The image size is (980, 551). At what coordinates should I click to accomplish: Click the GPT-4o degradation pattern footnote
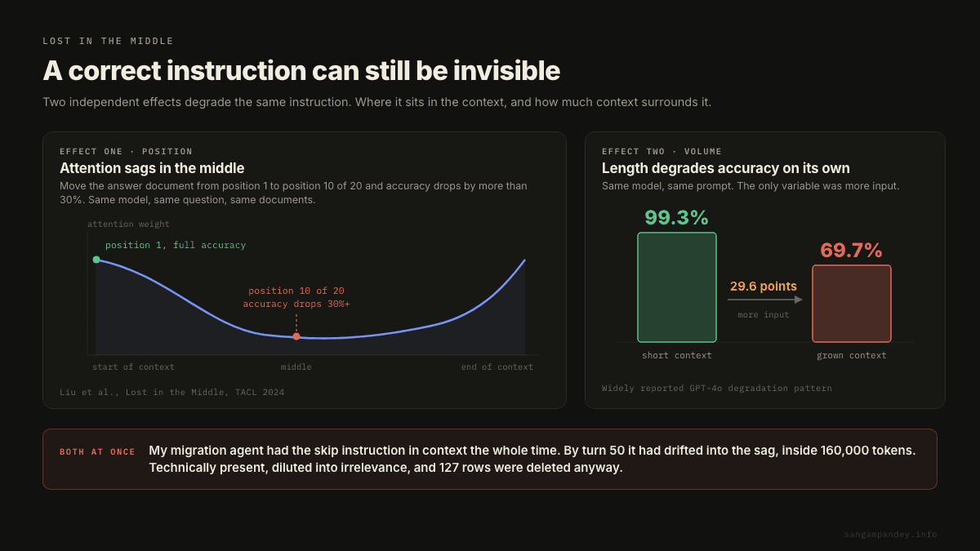point(717,389)
